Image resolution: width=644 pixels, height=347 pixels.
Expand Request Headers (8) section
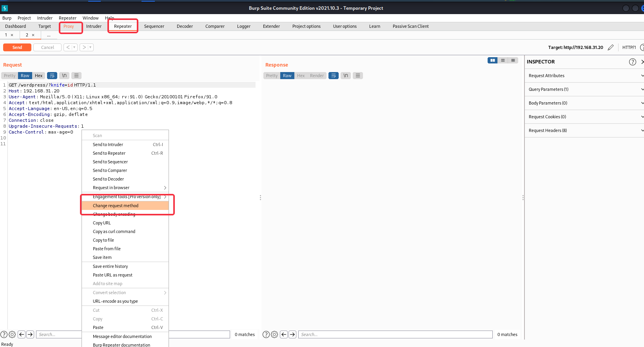click(x=584, y=130)
